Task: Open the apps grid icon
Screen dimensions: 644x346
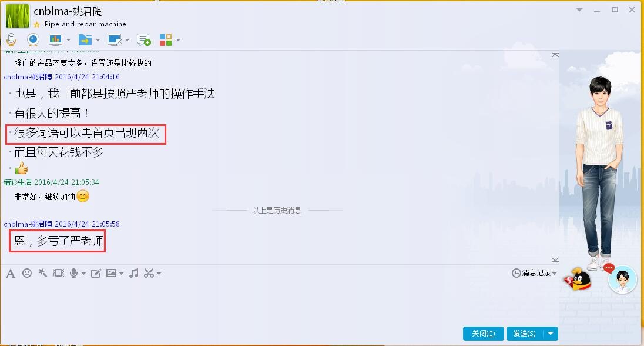Action: coord(166,40)
